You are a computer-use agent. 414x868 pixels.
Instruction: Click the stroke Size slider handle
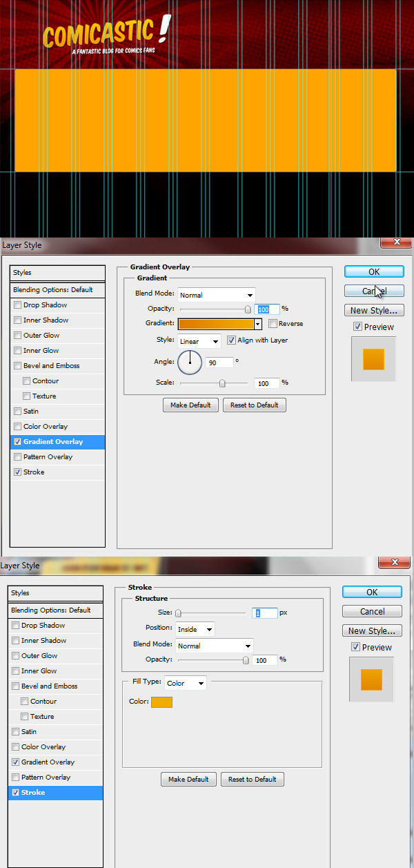pos(178,613)
